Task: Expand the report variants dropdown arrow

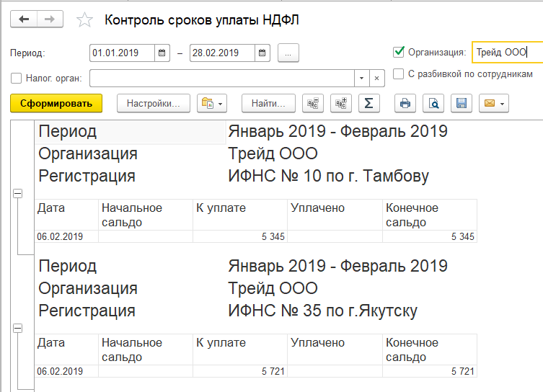Action: point(221,104)
